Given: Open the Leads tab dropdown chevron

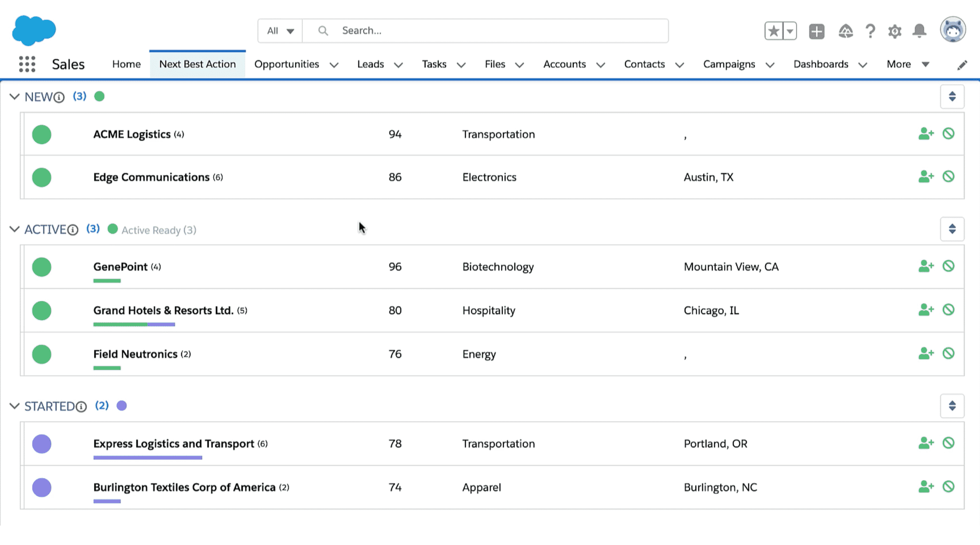Looking at the screenshot, I should tap(398, 65).
